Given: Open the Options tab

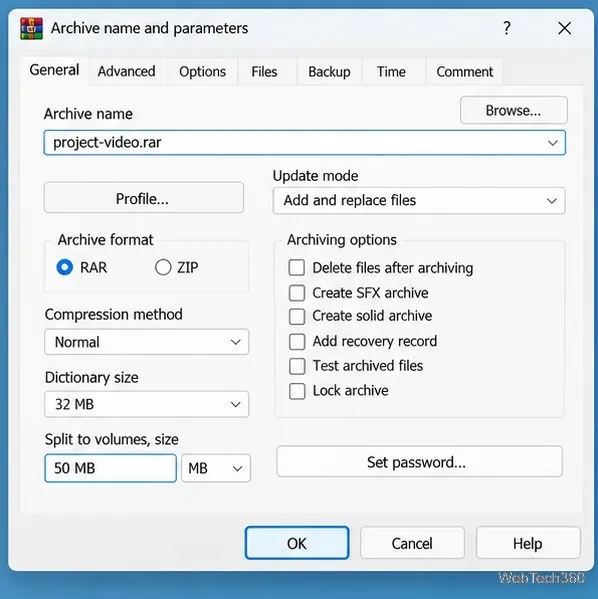Looking at the screenshot, I should tap(203, 72).
